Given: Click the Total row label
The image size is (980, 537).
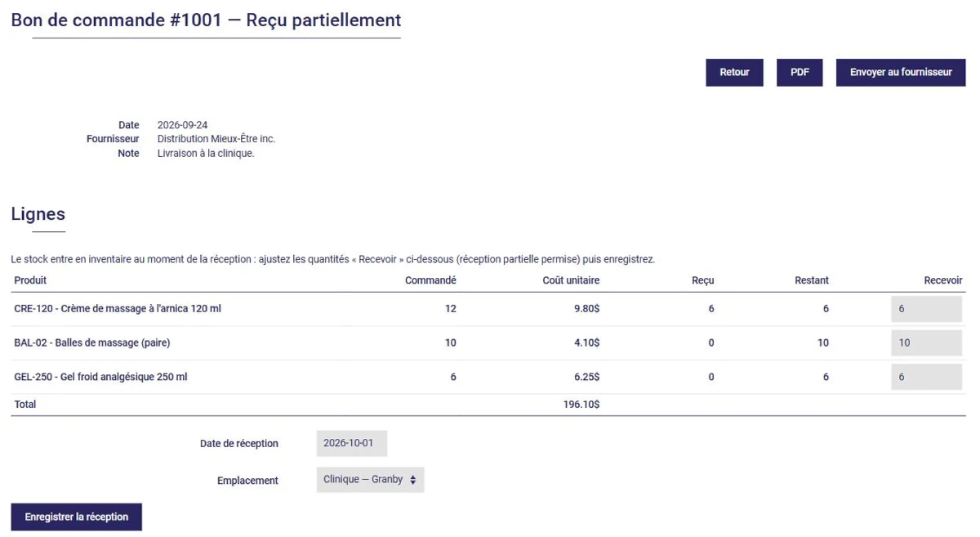Looking at the screenshot, I should [25, 405].
